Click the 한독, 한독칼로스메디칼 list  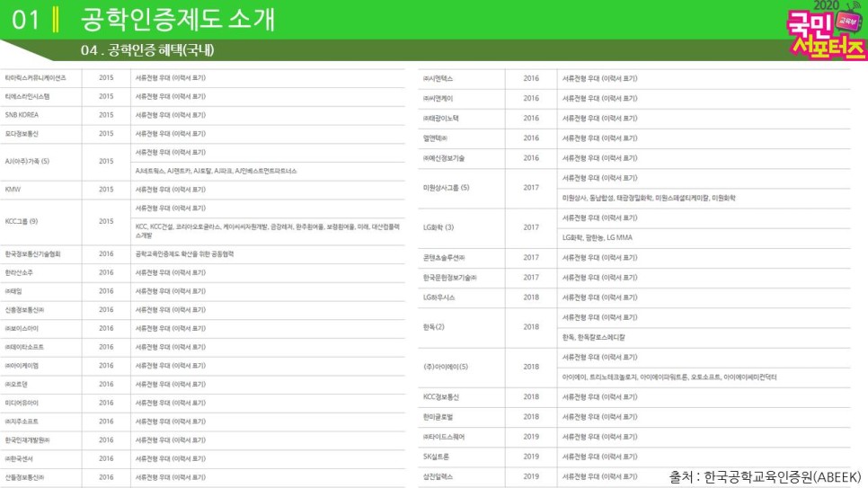pyautogui.click(x=593, y=337)
